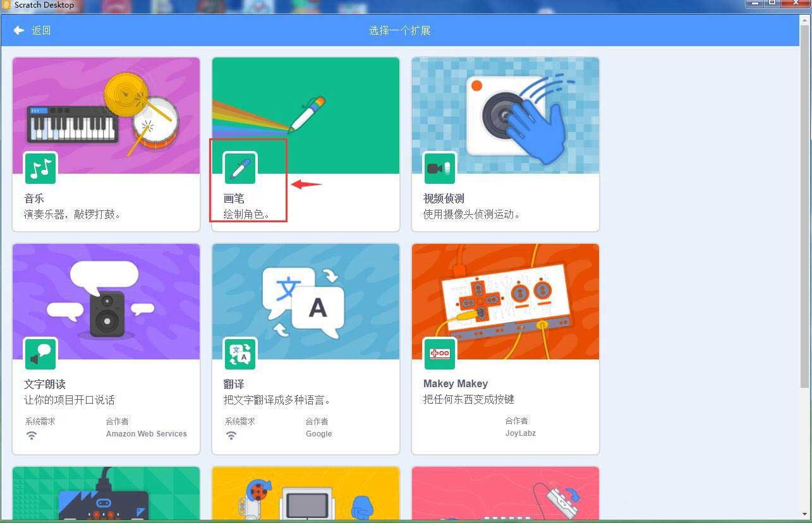Click the description 把文字翻译成多种语言。
The width and height of the screenshot is (812, 523).
coord(277,400)
